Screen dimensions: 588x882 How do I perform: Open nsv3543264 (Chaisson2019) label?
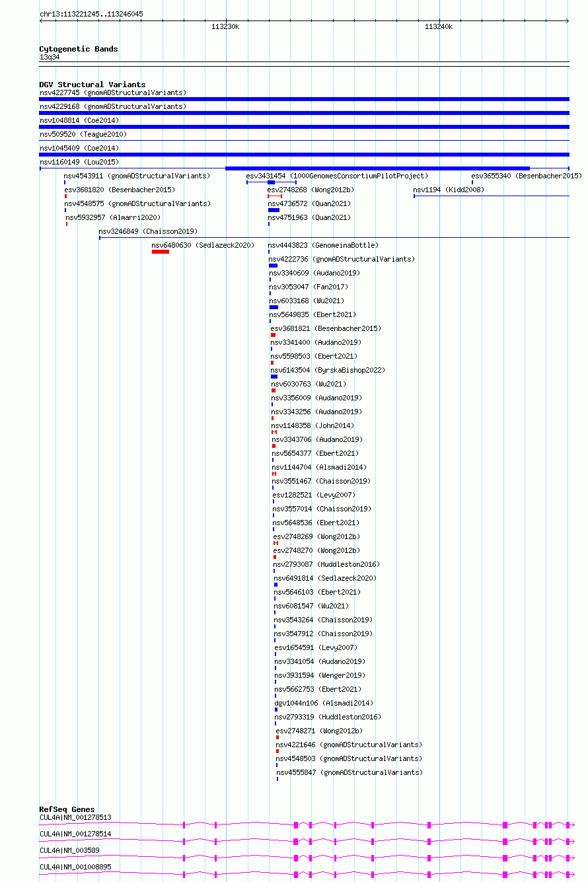coord(324,620)
